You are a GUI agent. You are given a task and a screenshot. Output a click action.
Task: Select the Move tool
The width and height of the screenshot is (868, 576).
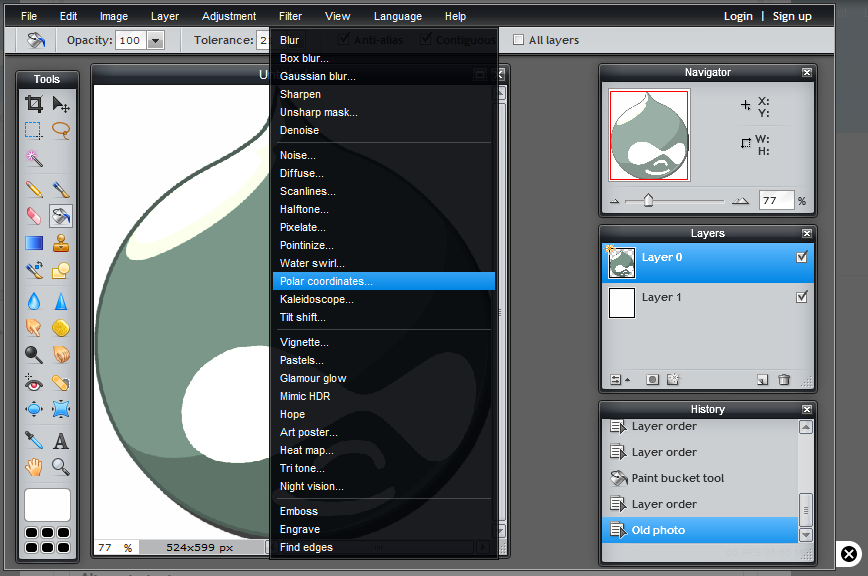(x=61, y=103)
